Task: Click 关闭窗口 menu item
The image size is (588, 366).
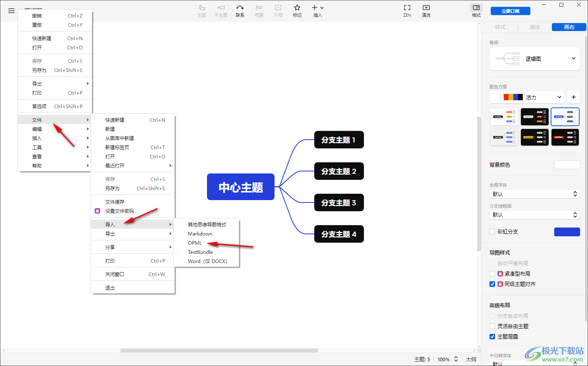Action: click(x=133, y=274)
